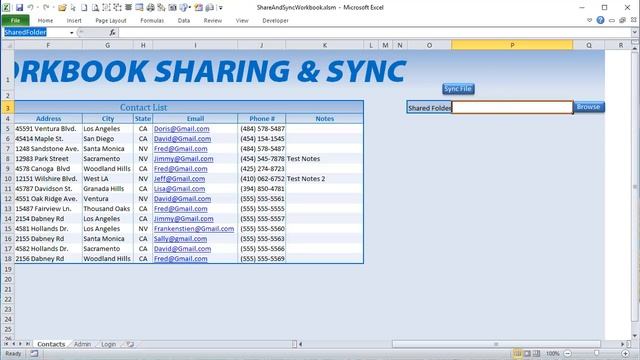Viewport: 640px width, 360px height.
Task: Click the horizontal scrollbar thumb
Action: tap(496, 344)
